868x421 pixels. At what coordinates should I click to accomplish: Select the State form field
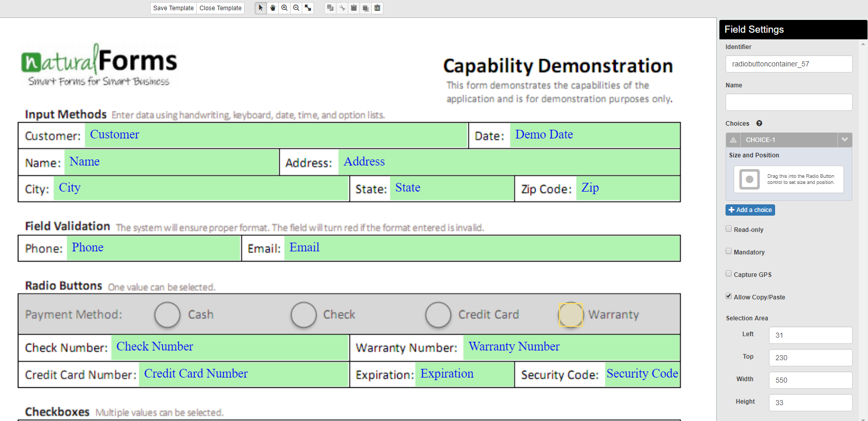coord(452,189)
